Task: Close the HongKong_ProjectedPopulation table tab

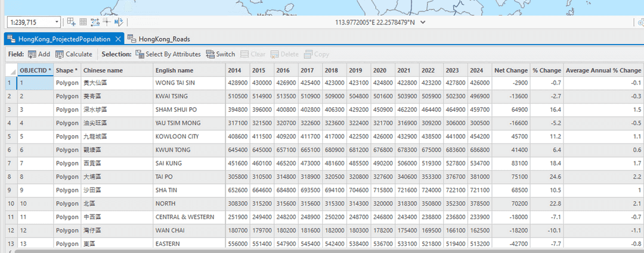Action: 118,39
